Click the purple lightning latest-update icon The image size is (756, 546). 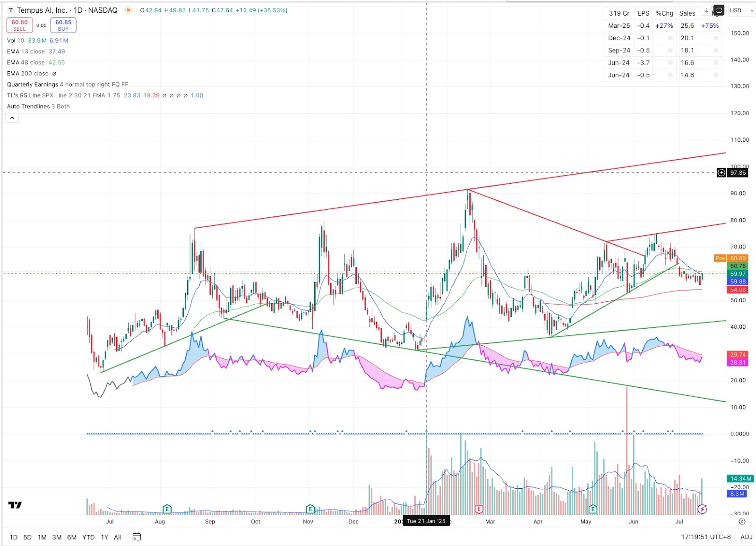702,509
